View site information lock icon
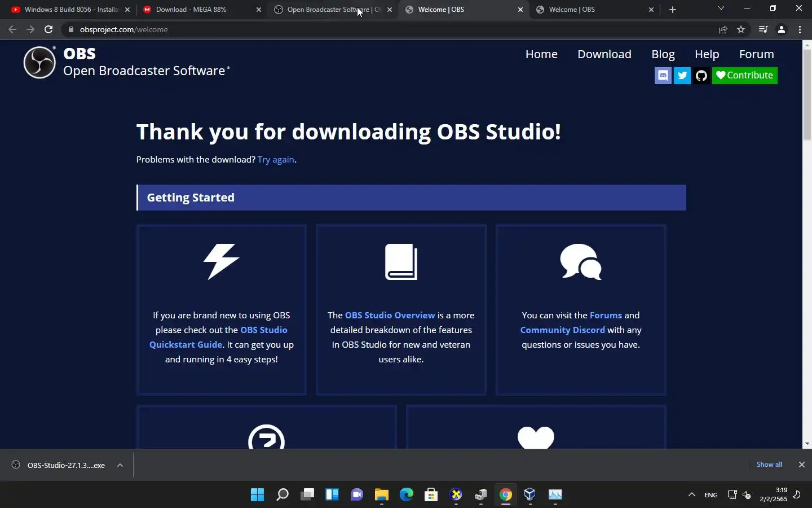The image size is (812, 508). pyautogui.click(x=70, y=29)
